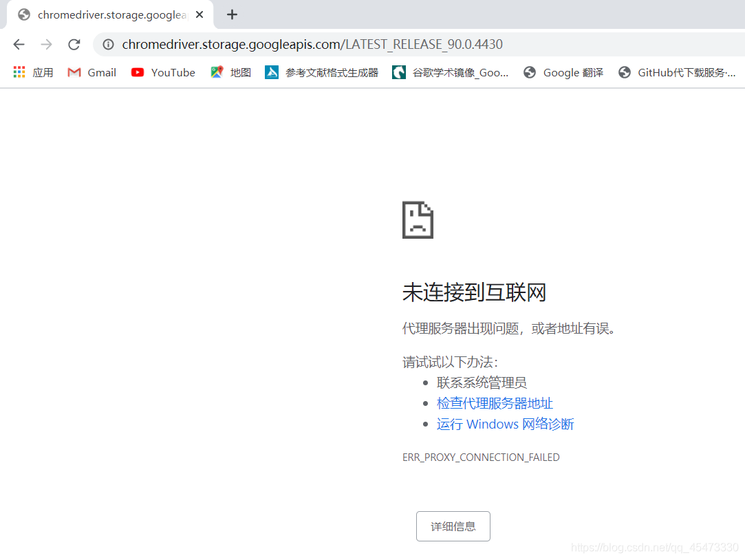Image resolution: width=745 pixels, height=560 pixels.
Task: Open a new tab with the plus button
Action: pyautogui.click(x=232, y=14)
